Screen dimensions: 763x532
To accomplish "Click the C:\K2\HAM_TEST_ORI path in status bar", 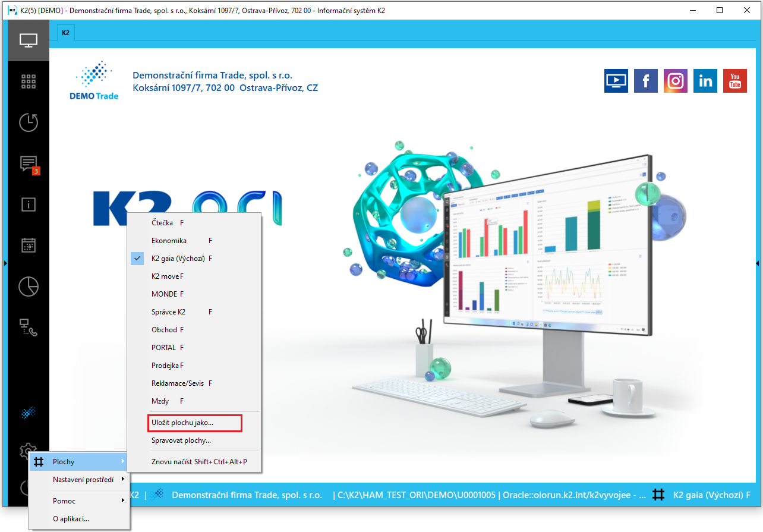I will [x=417, y=495].
